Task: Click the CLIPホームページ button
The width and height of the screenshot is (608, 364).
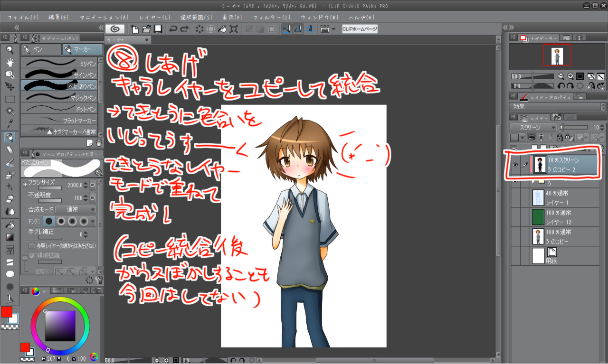Action: (x=360, y=29)
